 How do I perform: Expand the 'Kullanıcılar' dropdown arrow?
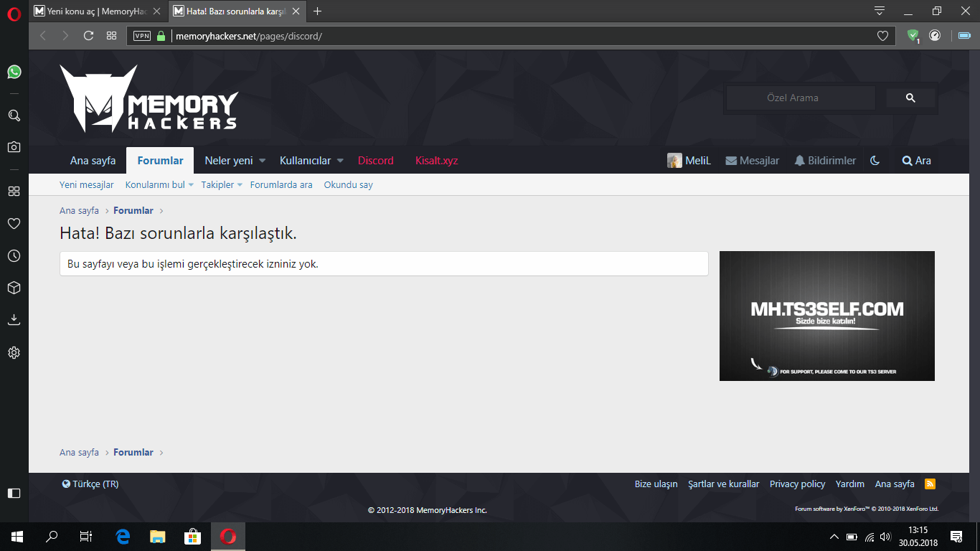341,161
